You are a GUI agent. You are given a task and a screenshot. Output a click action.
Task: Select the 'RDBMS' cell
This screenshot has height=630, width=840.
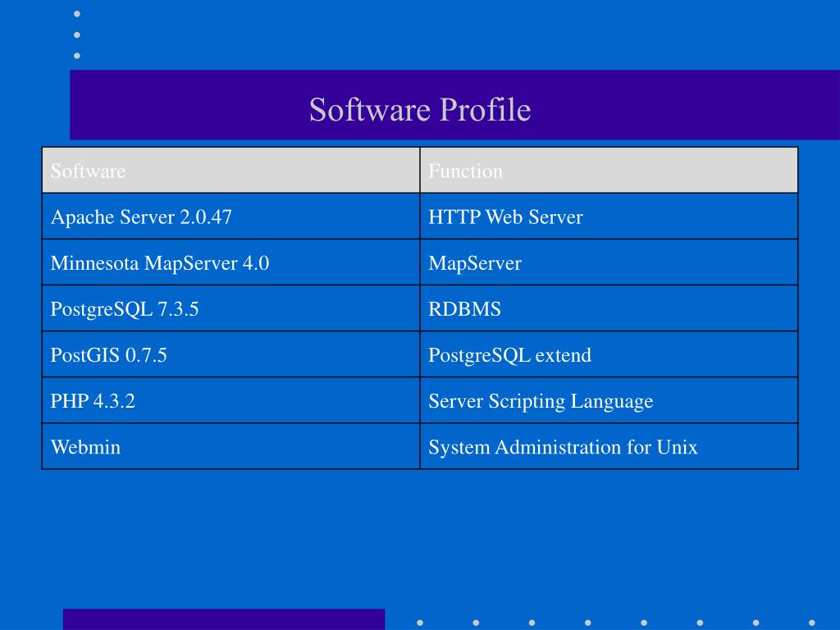point(609,308)
